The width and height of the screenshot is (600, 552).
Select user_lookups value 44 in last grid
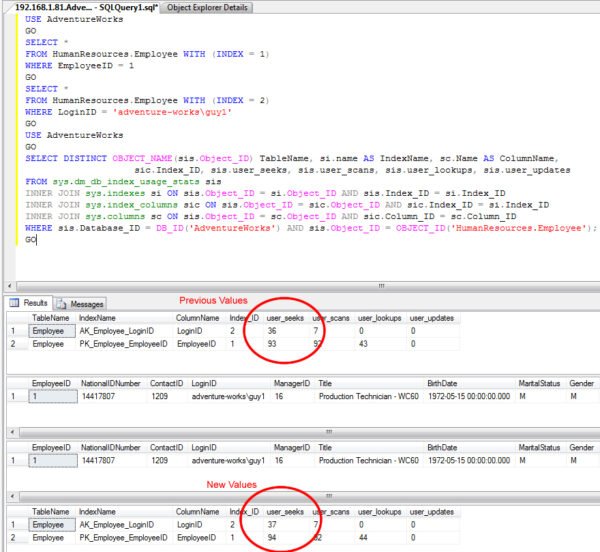coord(363,538)
